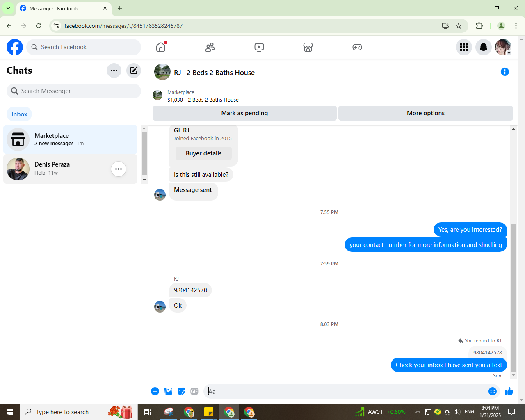
Task: Show hidden system tray icons
Action: click(418, 412)
